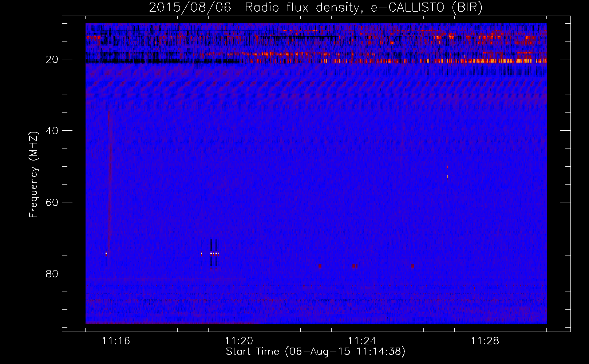The width and height of the screenshot is (589, 364).
Task: Click the 11:16 time tick label
Action: coord(116,341)
